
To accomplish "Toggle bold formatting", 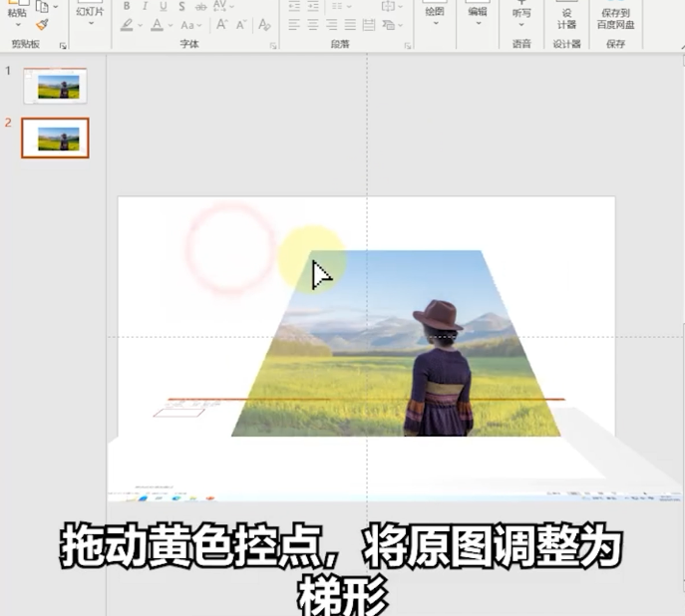I will tap(127, 6).
